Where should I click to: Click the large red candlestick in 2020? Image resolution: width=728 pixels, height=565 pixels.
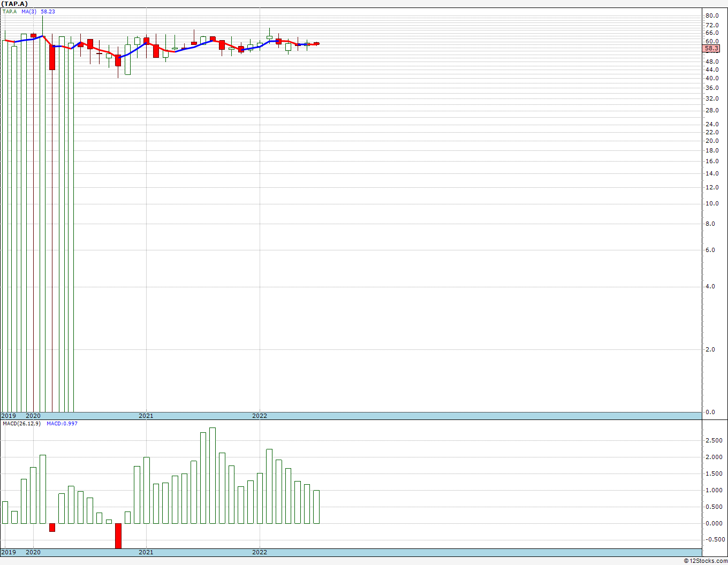click(52, 57)
